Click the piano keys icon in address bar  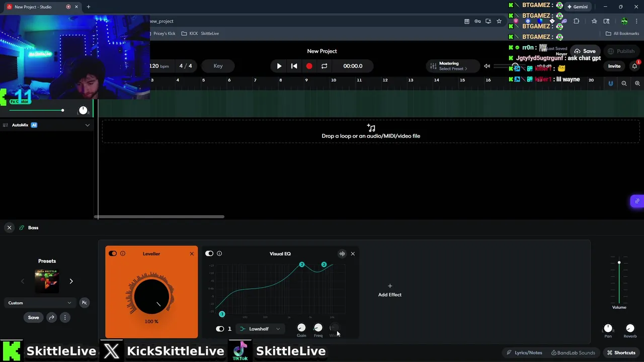(466, 21)
